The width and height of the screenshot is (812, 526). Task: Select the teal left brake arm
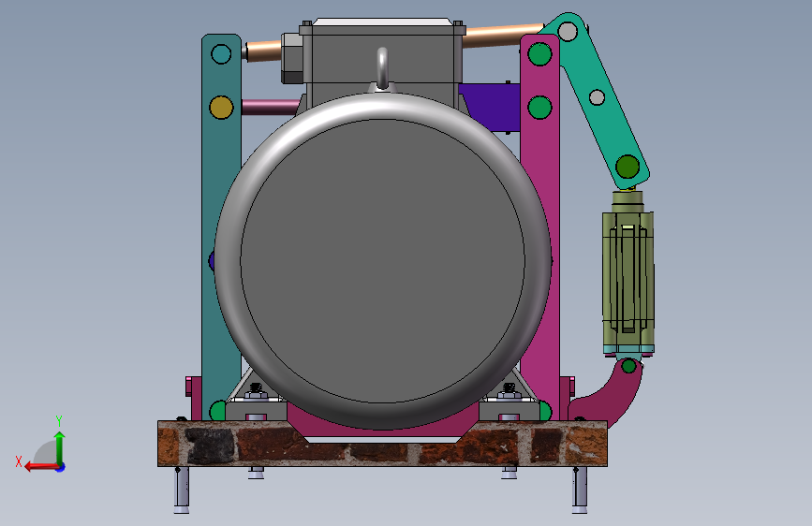(221, 207)
